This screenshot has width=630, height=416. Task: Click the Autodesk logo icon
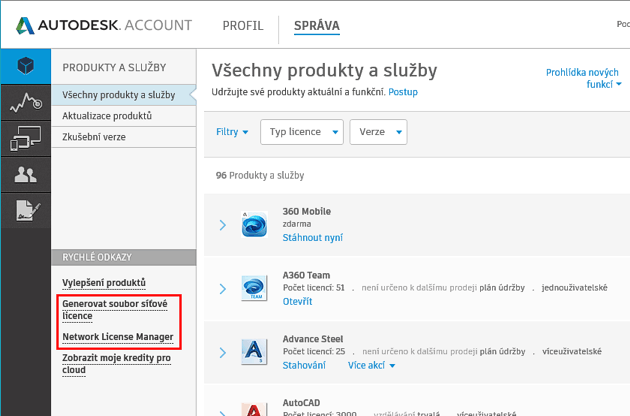pos(25,26)
